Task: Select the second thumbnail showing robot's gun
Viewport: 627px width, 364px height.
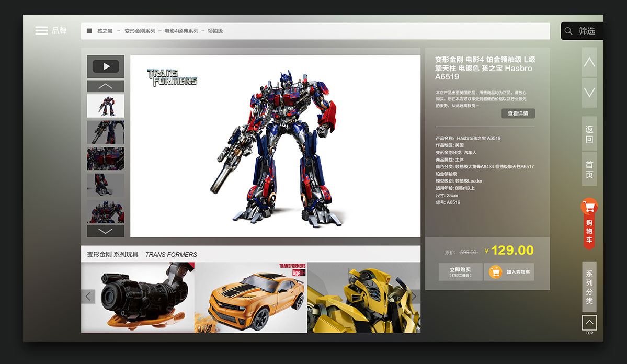Action: (x=106, y=132)
